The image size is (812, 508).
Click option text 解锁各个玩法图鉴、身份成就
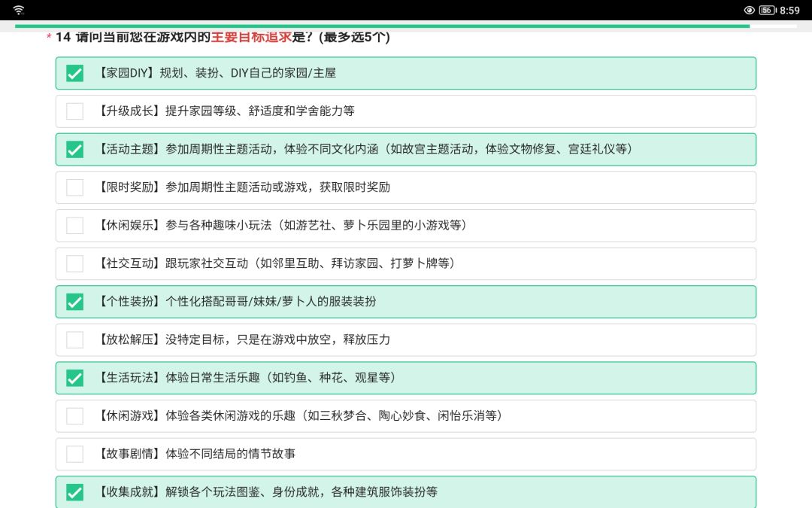tap(242, 492)
